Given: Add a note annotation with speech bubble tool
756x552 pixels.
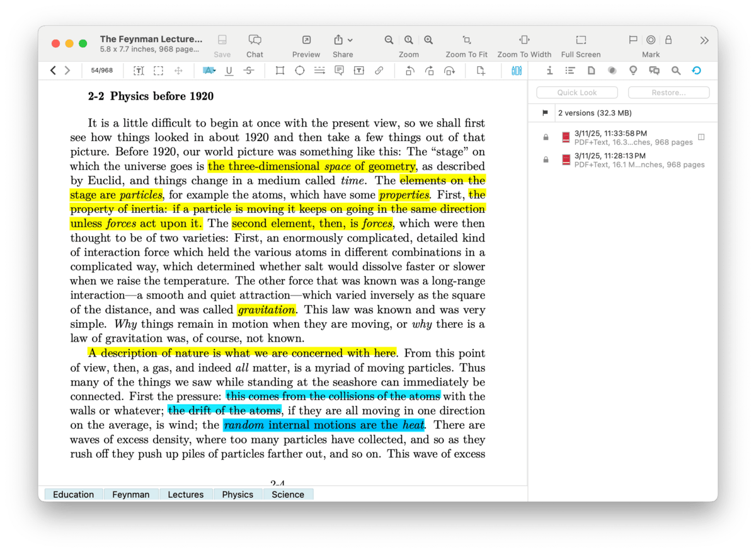Looking at the screenshot, I should [339, 71].
